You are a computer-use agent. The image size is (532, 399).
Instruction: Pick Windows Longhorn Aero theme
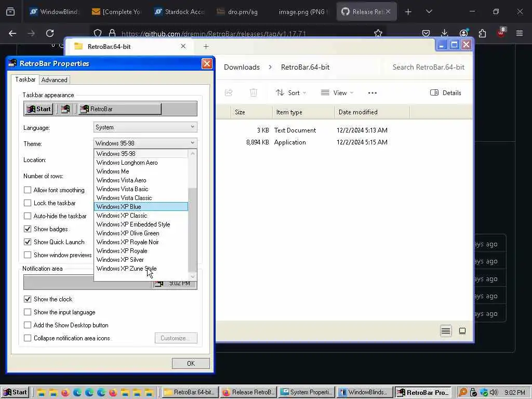pyautogui.click(x=141, y=163)
